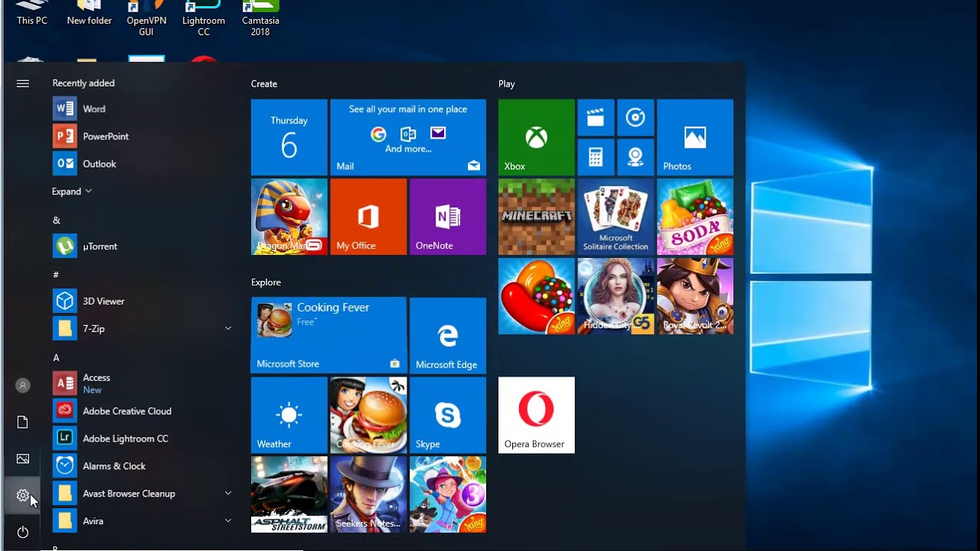Launch the Candy Crush Saga tile

pos(536,296)
